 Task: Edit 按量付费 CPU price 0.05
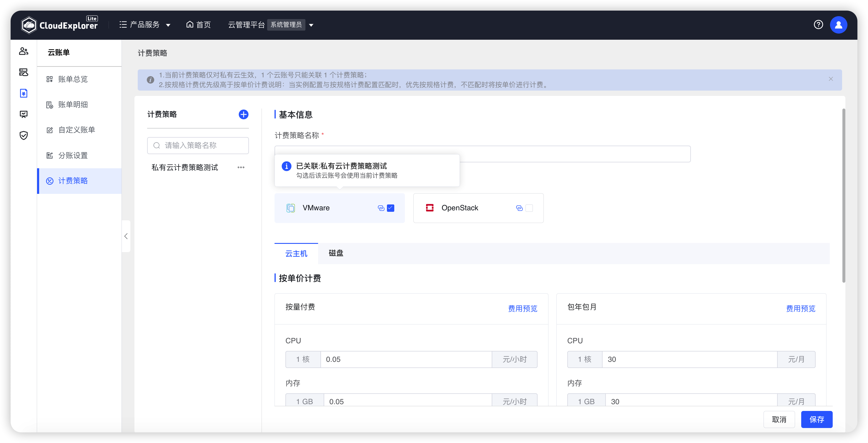tap(406, 359)
